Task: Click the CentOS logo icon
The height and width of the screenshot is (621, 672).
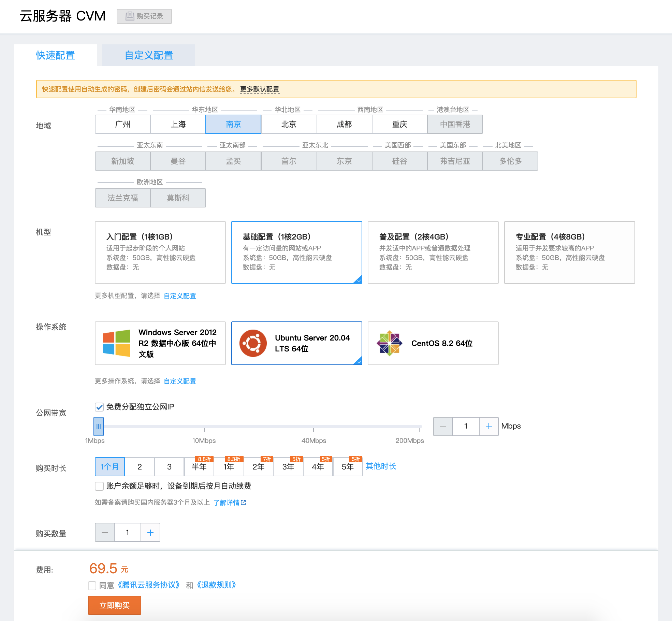Action: (389, 343)
